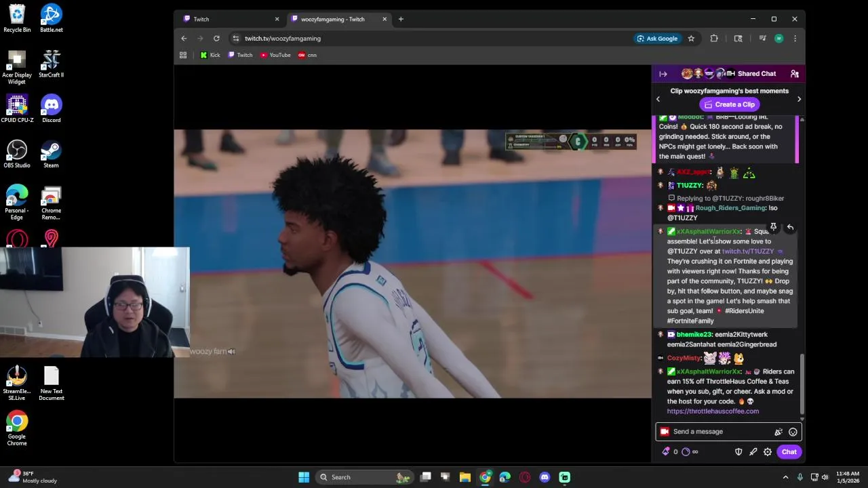The width and height of the screenshot is (868, 488).
Task: Open the Chrome side panel icon
Action: (738, 39)
